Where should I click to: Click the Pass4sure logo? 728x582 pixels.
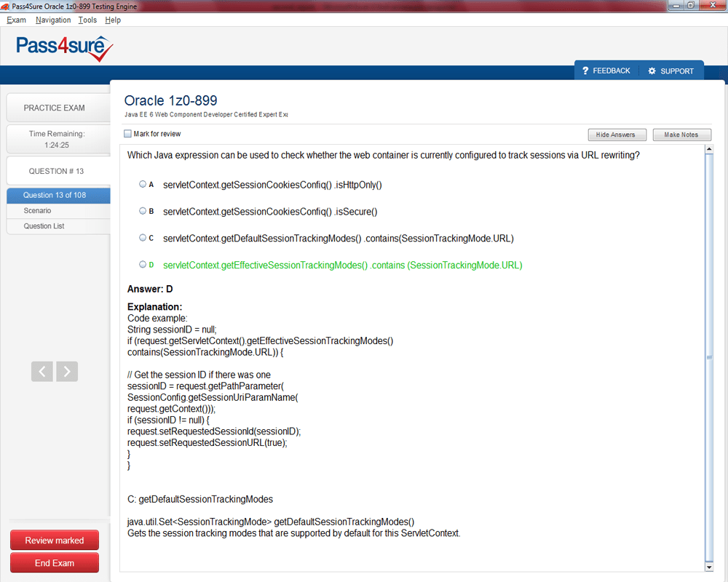pyautogui.click(x=65, y=48)
